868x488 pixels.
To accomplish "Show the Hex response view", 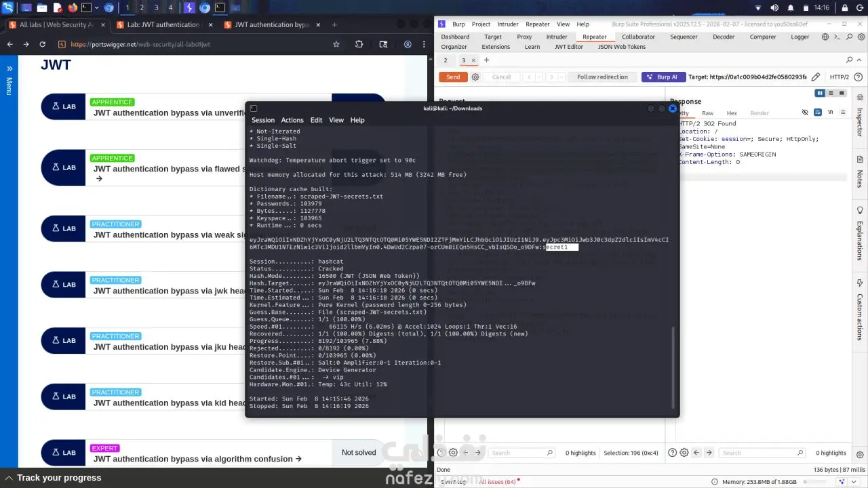I will coord(732,113).
